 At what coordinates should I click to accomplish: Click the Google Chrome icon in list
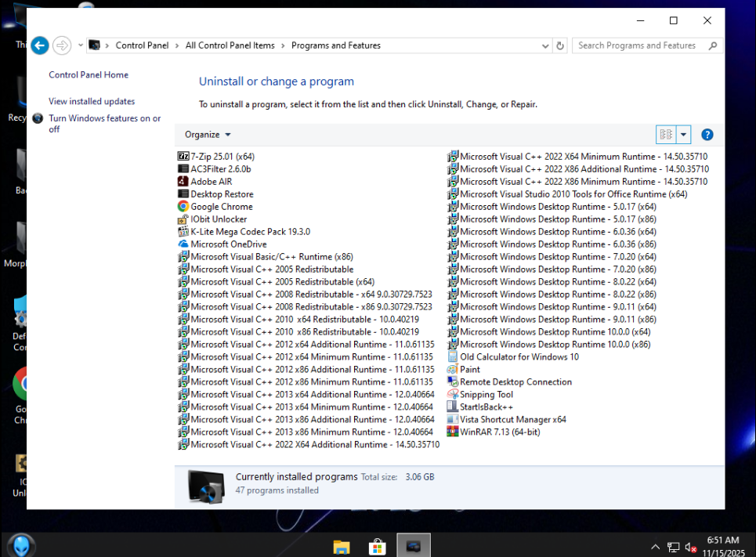tap(183, 207)
